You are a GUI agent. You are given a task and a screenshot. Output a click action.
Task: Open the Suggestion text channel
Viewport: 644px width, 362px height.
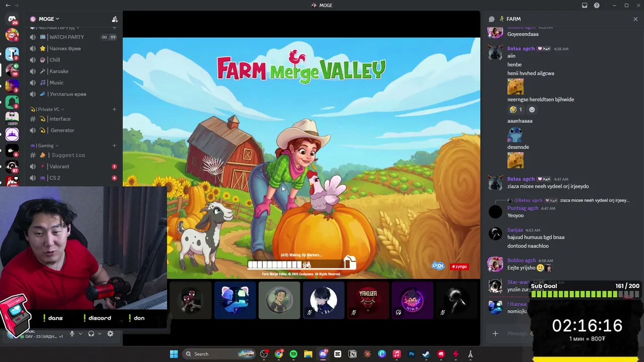pos(73,155)
